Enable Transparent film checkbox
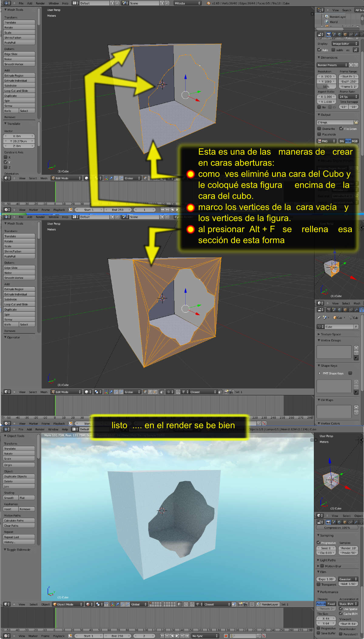 click(x=318, y=584)
